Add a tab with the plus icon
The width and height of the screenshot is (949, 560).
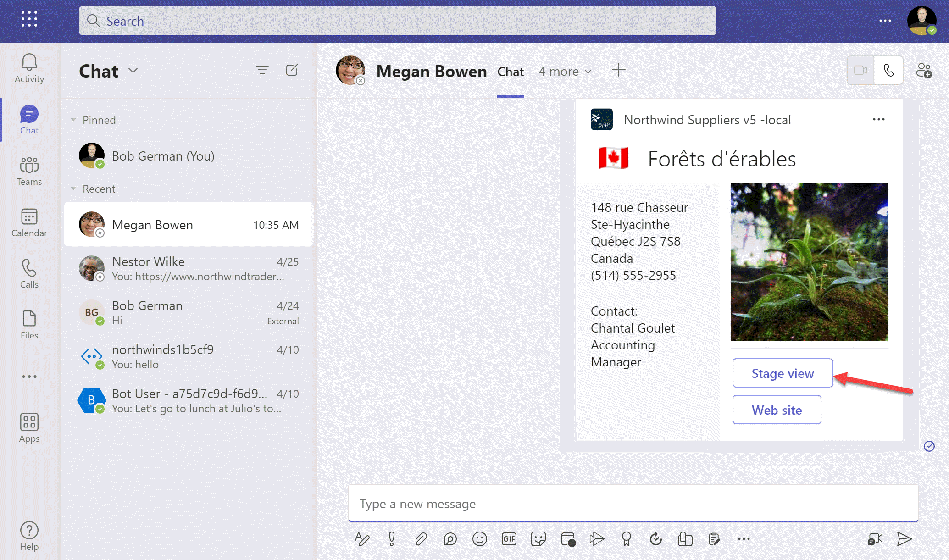click(x=619, y=70)
